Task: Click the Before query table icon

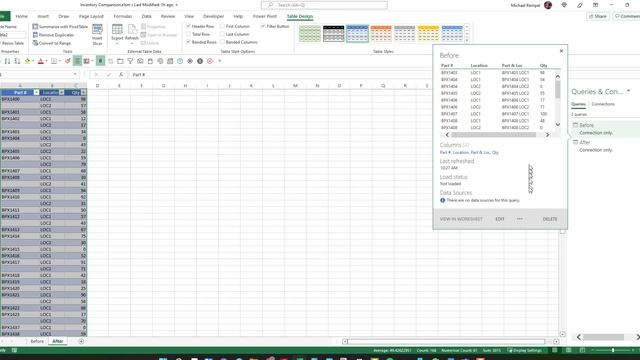Action: point(576,125)
